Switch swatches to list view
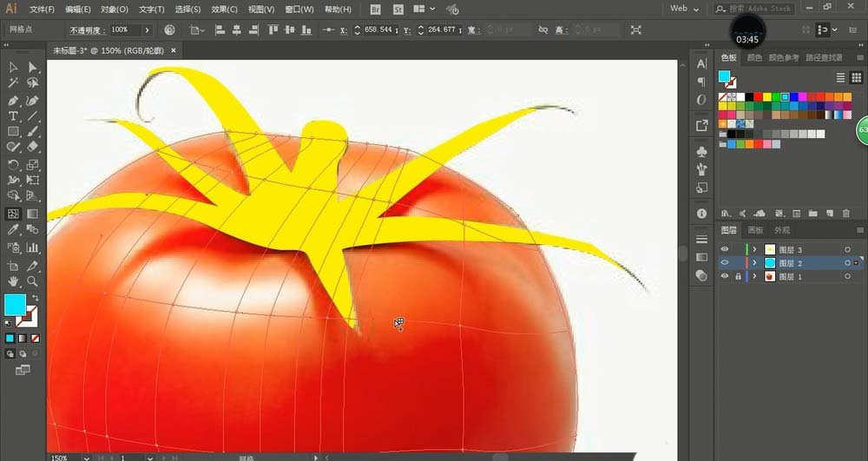Screen dimensions: 868x461 [840, 77]
